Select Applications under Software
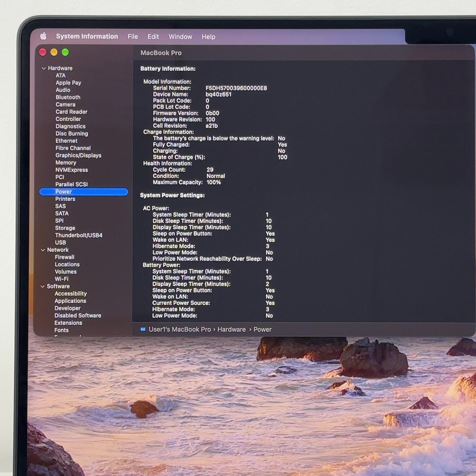The height and width of the screenshot is (476, 476). tap(70, 301)
